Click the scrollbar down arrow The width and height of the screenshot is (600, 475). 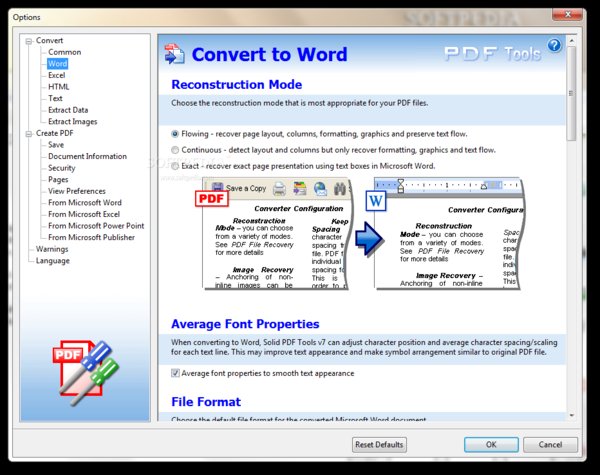pyautogui.click(x=571, y=415)
